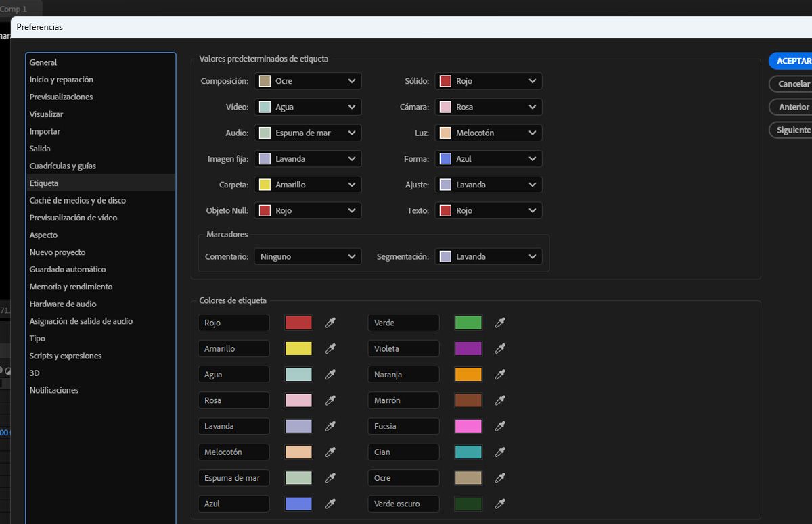Change the Carpeta label dropdown
812x524 pixels.
click(x=308, y=185)
